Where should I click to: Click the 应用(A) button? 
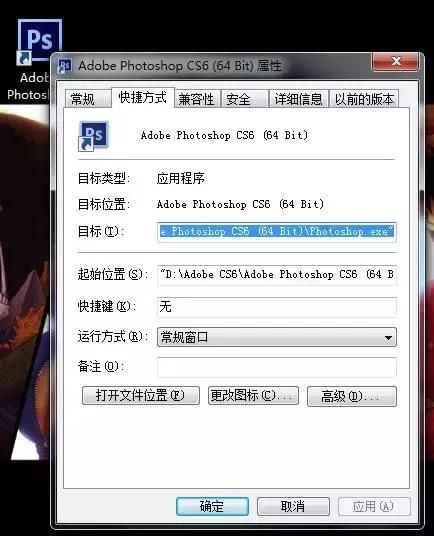tap(374, 506)
